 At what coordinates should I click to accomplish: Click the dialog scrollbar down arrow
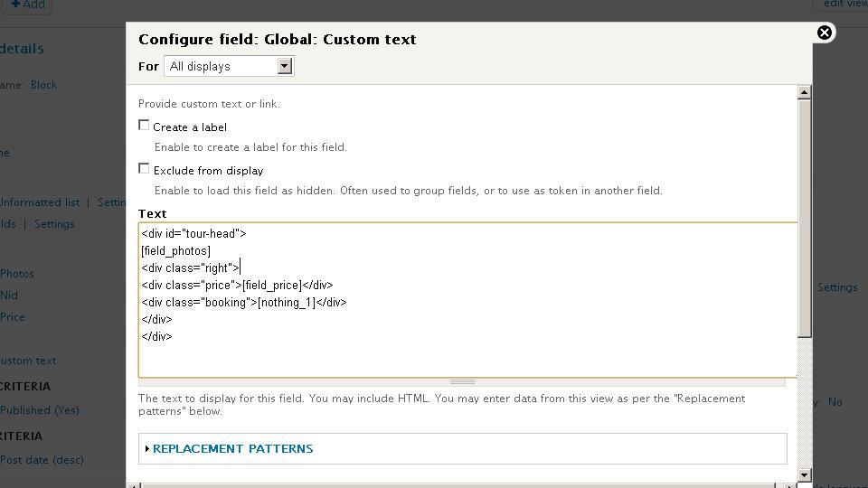pos(805,474)
